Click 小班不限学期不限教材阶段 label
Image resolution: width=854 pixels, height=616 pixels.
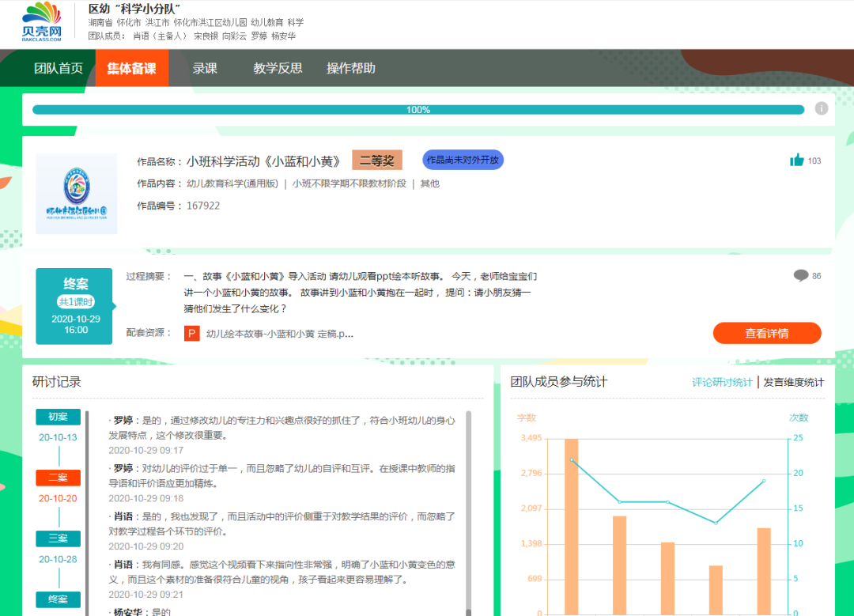click(x=350, y=183)
